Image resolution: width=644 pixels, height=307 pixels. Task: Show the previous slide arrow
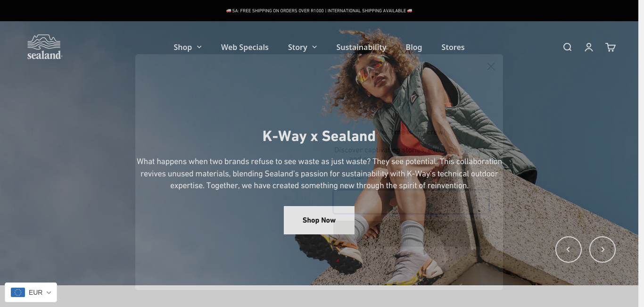pyautogui.click(x=569, y=249)
